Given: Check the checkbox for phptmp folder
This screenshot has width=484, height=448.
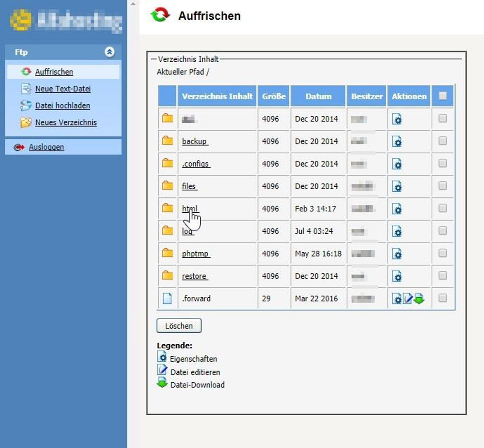Looking at the screenshot, I should (x=442, y=253).
